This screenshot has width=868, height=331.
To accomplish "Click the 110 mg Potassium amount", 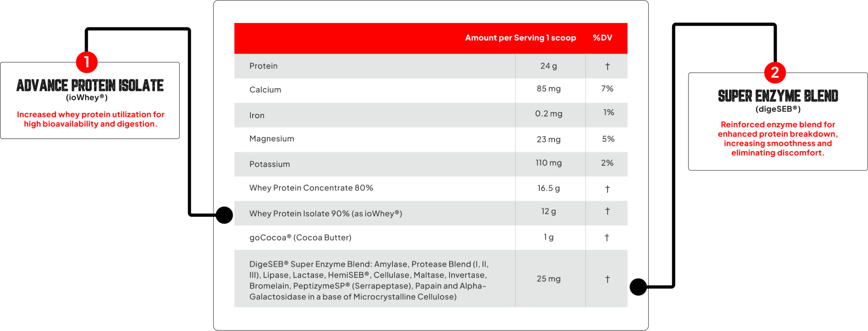I will click(x=549, y=163).
